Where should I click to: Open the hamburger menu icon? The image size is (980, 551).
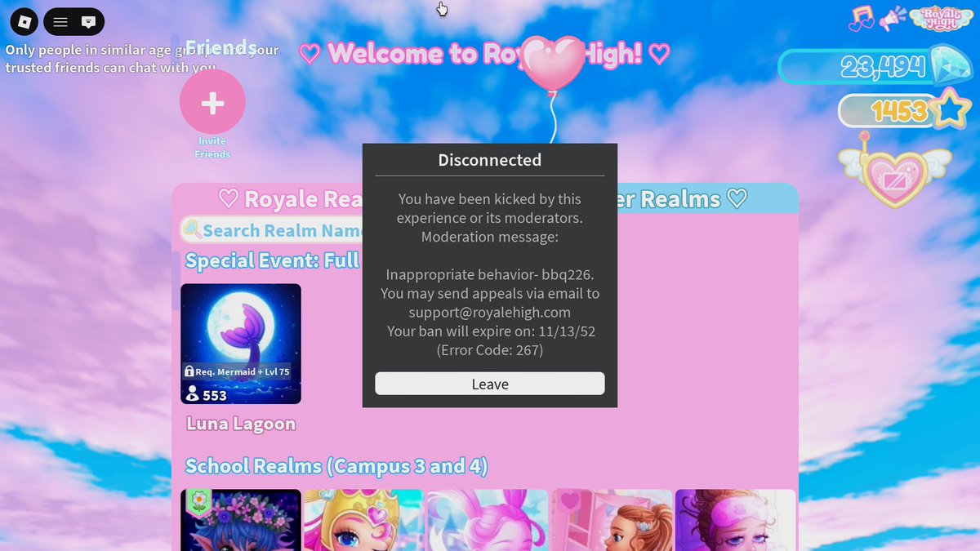click(x=60, y=22)
